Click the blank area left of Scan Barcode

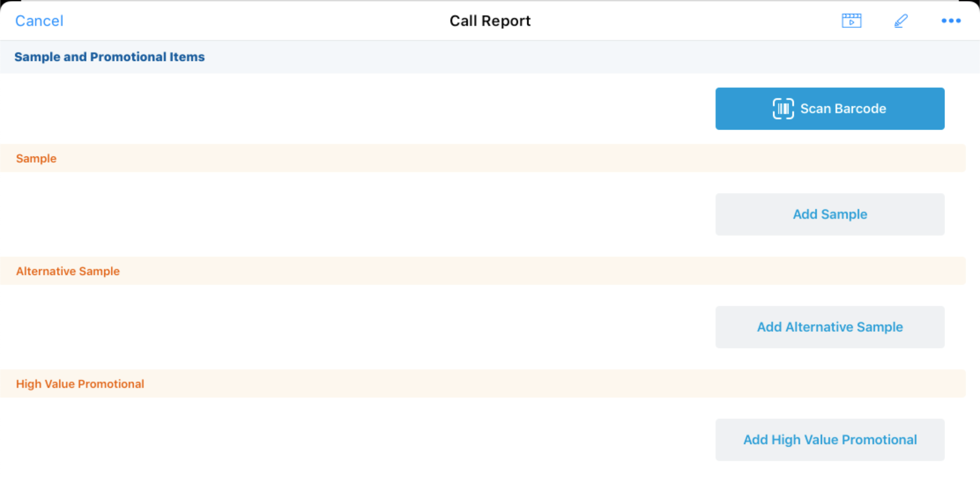(x=350, y=109)
